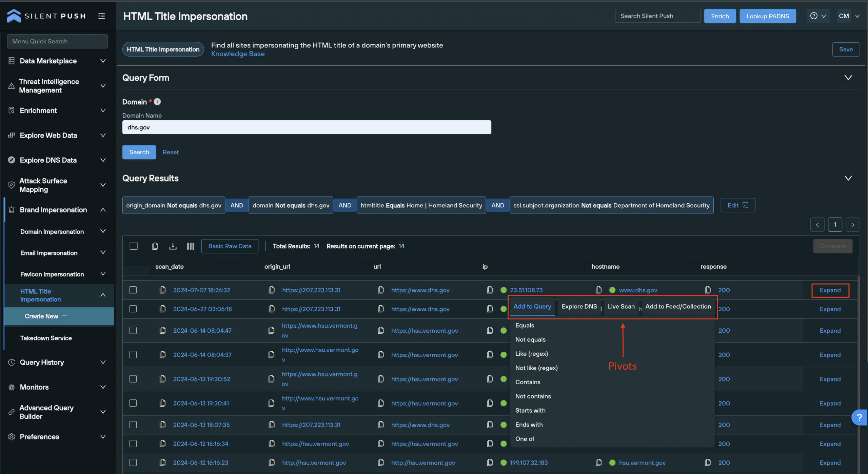The width and height of the screenshot is (868, 474).
Task: Copy selected rows with the toolbar copy icon
Action: coord(155,246)
